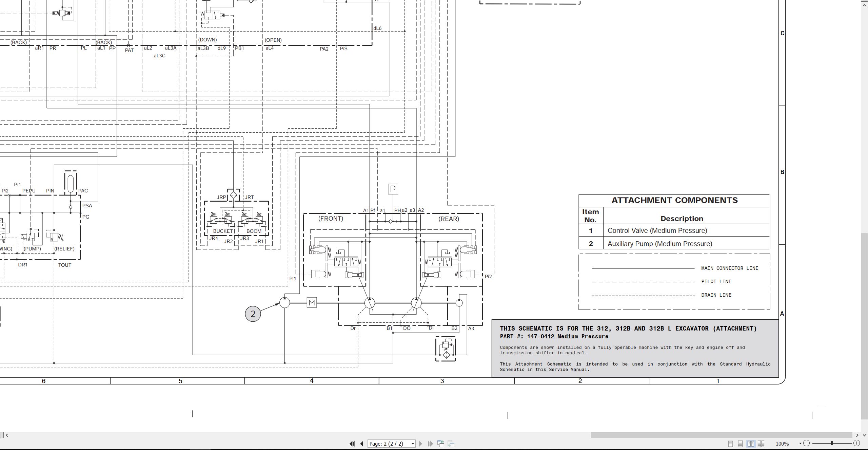Click the next view icon
868x450 pixels.
451,444
